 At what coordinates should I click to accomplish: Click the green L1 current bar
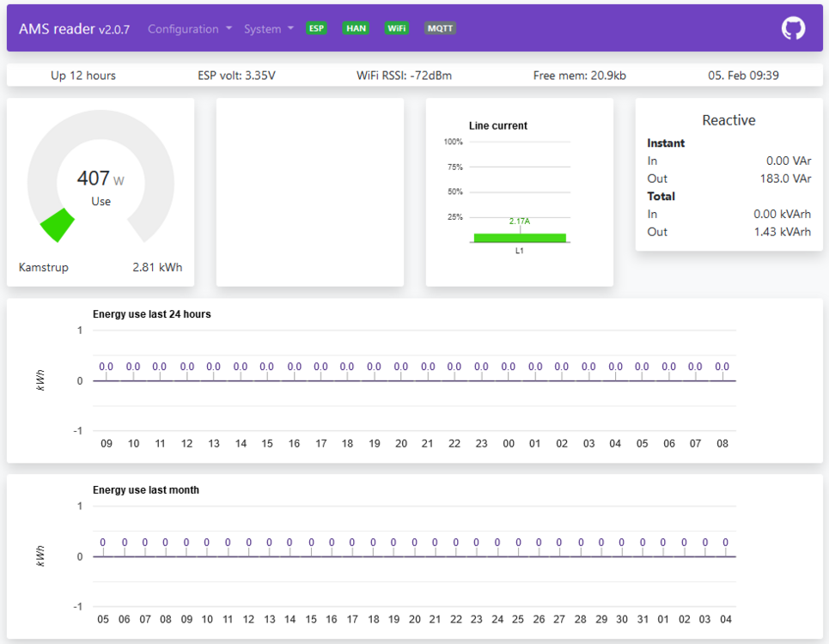520,238
